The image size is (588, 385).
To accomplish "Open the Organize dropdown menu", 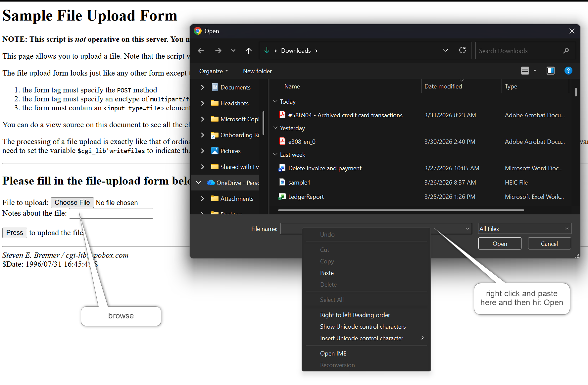I will pyautogui.click(x=214, y=71).
